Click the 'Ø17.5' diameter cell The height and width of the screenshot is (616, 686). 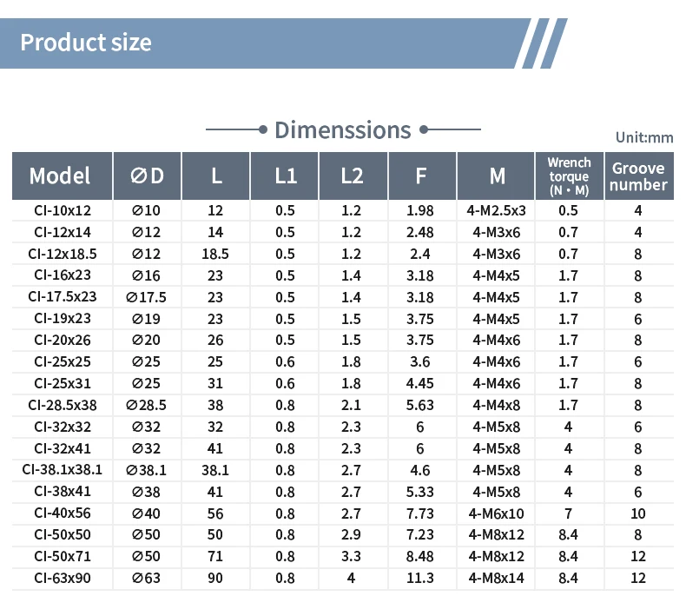coord(146,297)
